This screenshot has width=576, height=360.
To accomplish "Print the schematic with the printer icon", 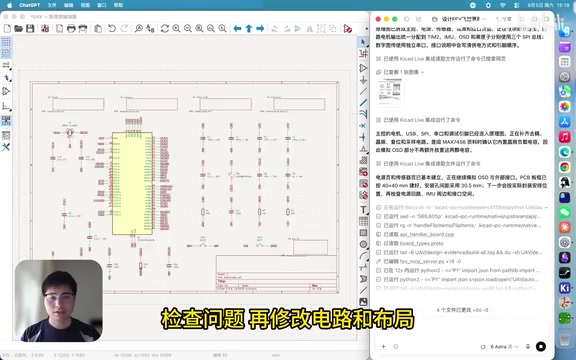I will pyautogui.click(x=71, y=28).
